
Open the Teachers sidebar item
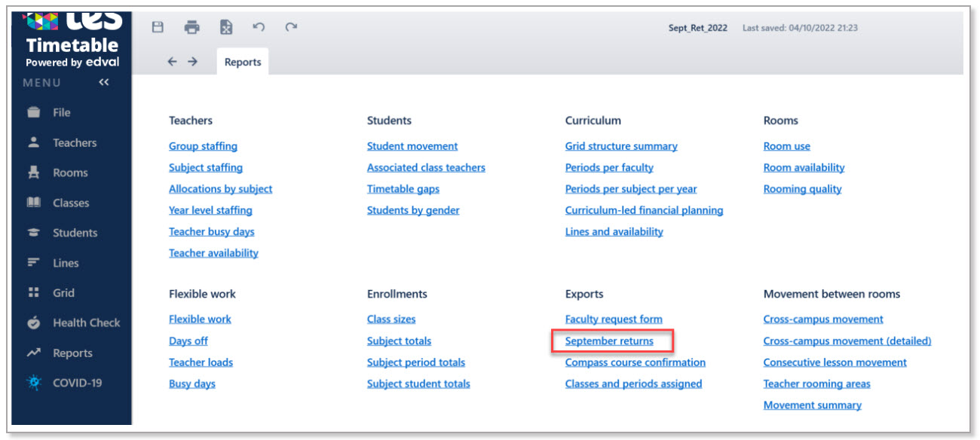pos(74,142)
